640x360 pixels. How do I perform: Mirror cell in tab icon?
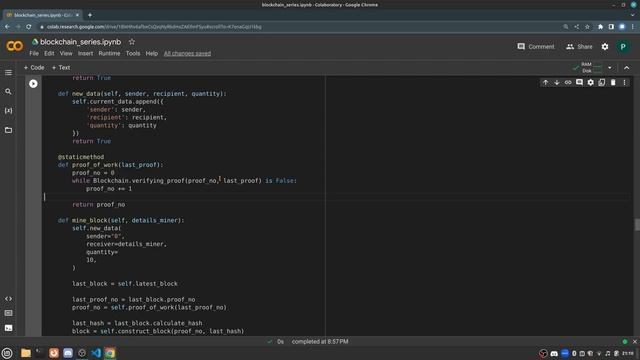602,82
